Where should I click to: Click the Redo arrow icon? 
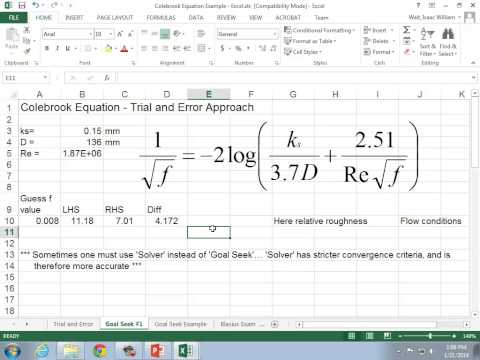[x=54, y=5]
